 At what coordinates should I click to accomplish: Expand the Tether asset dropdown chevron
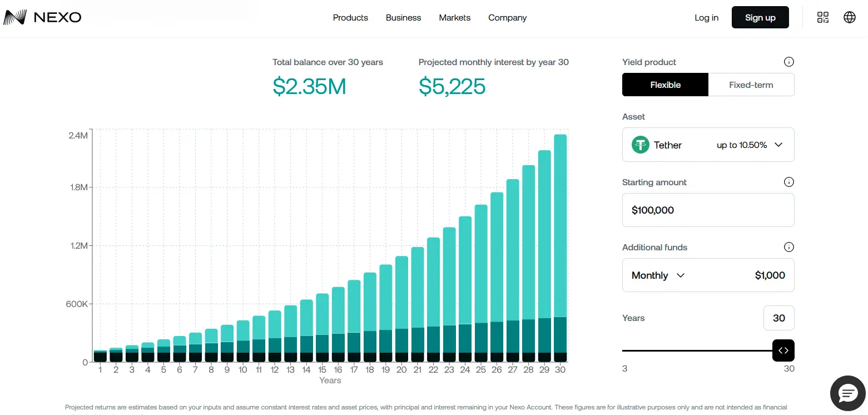click(x=778, y=145)
